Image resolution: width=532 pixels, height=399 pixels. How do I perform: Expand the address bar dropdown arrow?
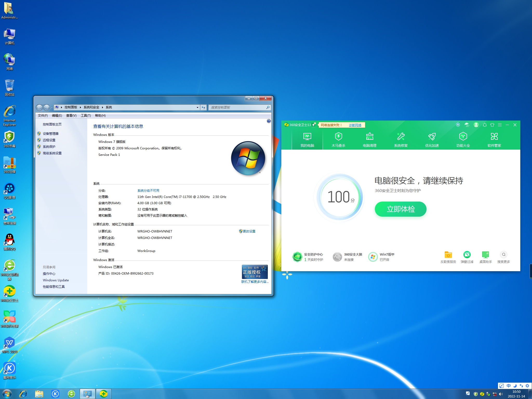tap(197, 107)
